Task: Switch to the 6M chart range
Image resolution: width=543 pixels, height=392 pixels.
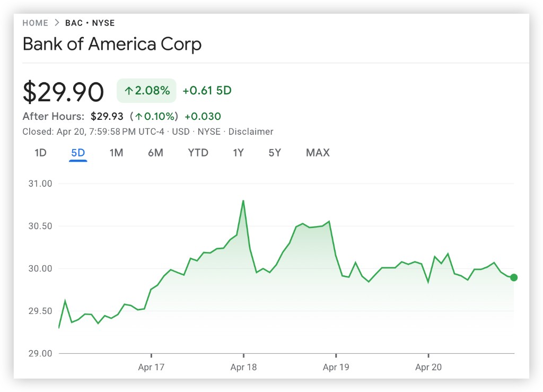Action: click(x=155, y=153)
